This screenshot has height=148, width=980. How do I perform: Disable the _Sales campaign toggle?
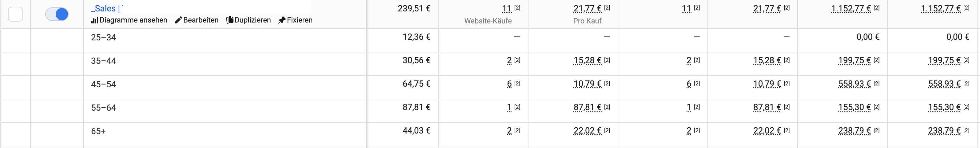[x=57, y=14]
